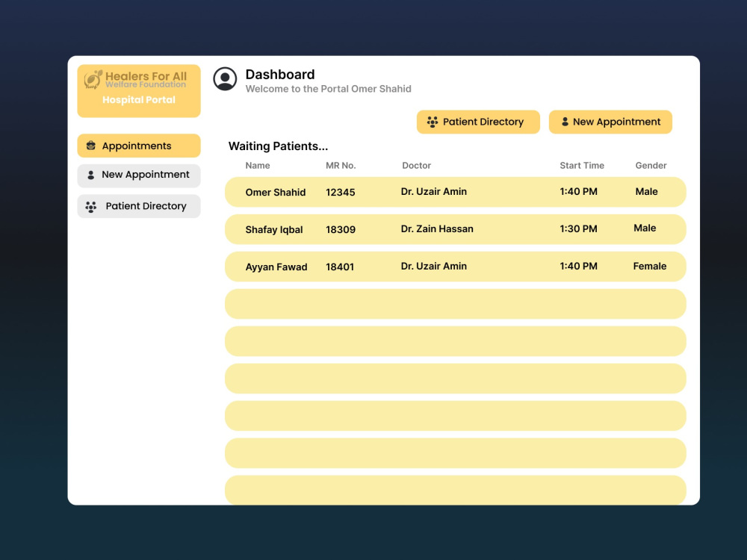
Task: Click the user profile avatar icon
Action: [225, 78]
